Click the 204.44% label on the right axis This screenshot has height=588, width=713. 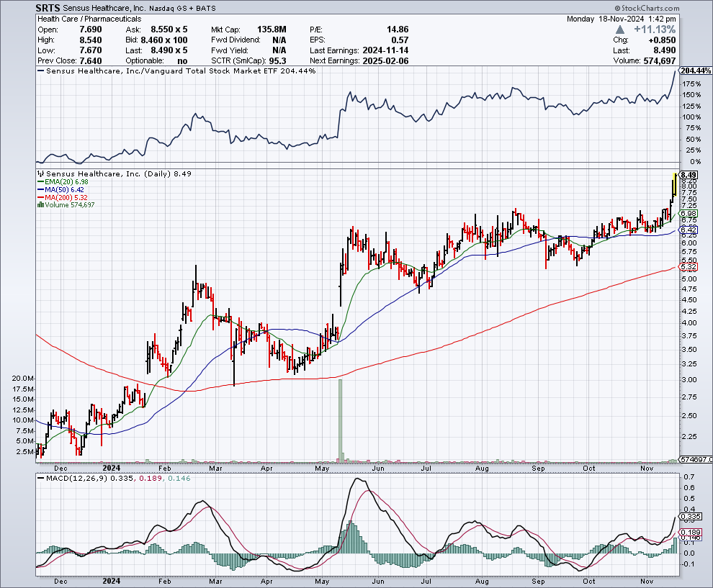coord(695,71)
